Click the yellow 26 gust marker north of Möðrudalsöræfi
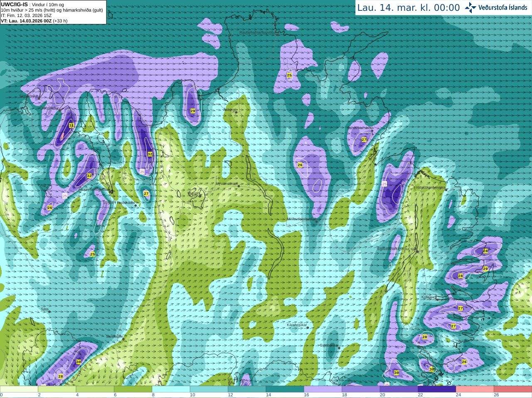This screenshot has width=532, height=398. (x=300, y=165)
